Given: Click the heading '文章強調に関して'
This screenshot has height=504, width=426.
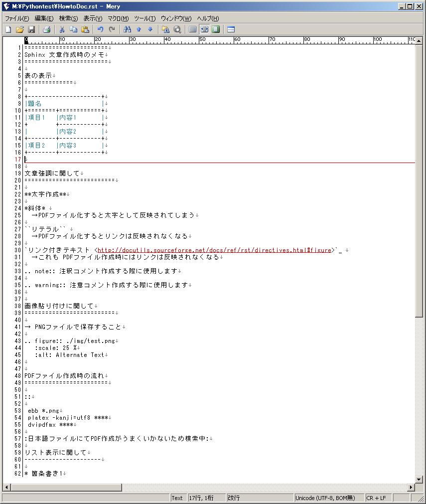Looking at the screenshot, I should click(x=52, y=173).
